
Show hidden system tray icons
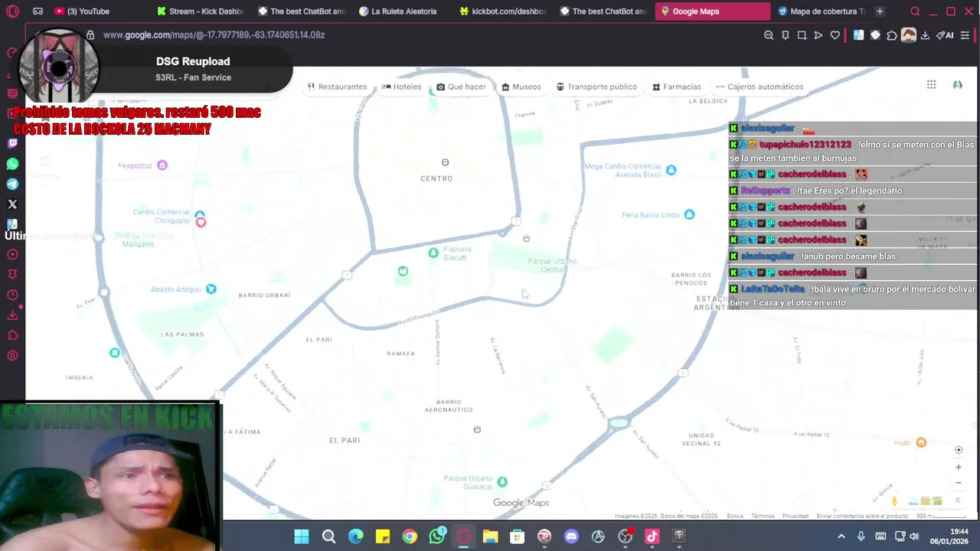[841, 536]
